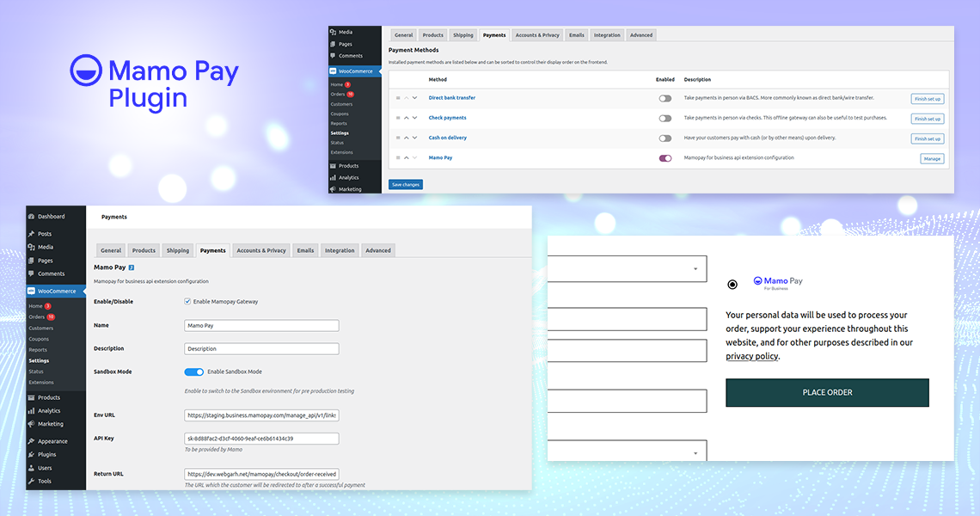
Task: Open Appearance in the Mamo Pay settings sidebar
Action: [52, 441]
